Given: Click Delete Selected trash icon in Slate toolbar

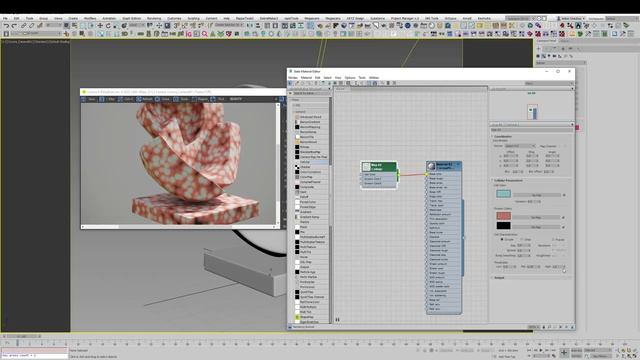Looking at the screenshot, I should [x=316, y=83].
